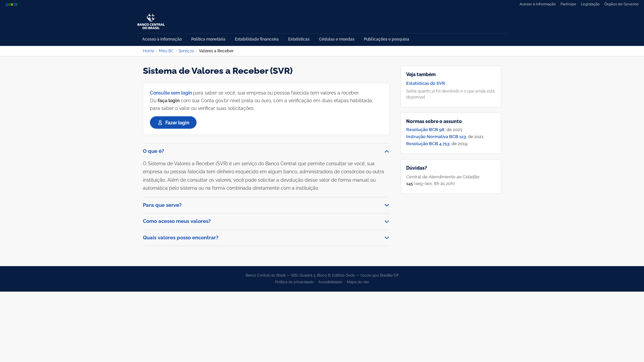
Task: Open 'Instrução Normativa BCB 123' link
Action: pyautogui.click(x=436, y=137)
